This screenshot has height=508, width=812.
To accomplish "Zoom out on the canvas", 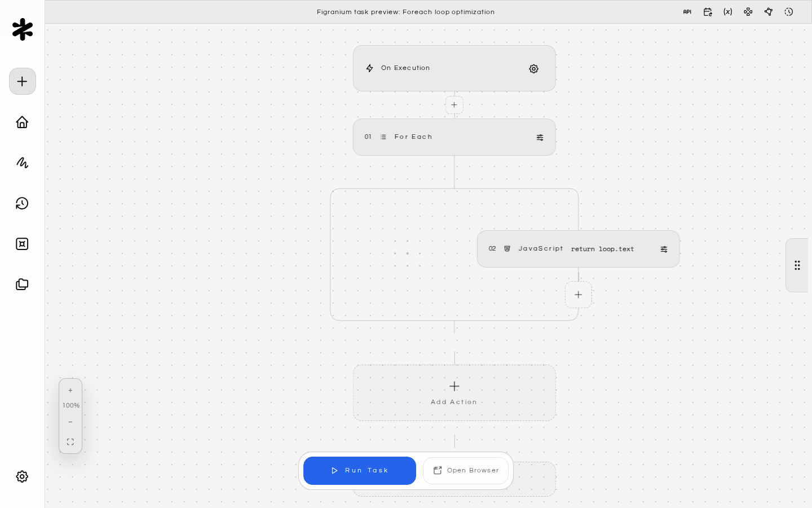I will 70,422.
